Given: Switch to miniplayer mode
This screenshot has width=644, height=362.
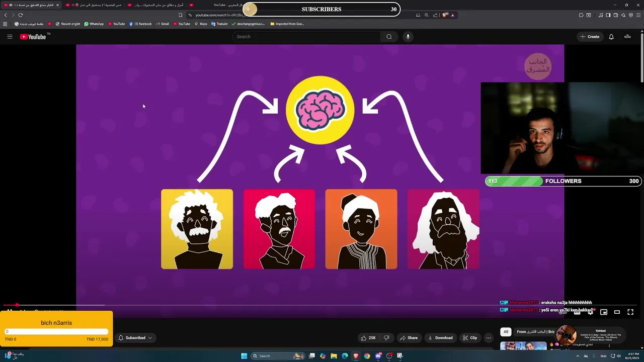Looking at the screenshot, I should (604, 312).
